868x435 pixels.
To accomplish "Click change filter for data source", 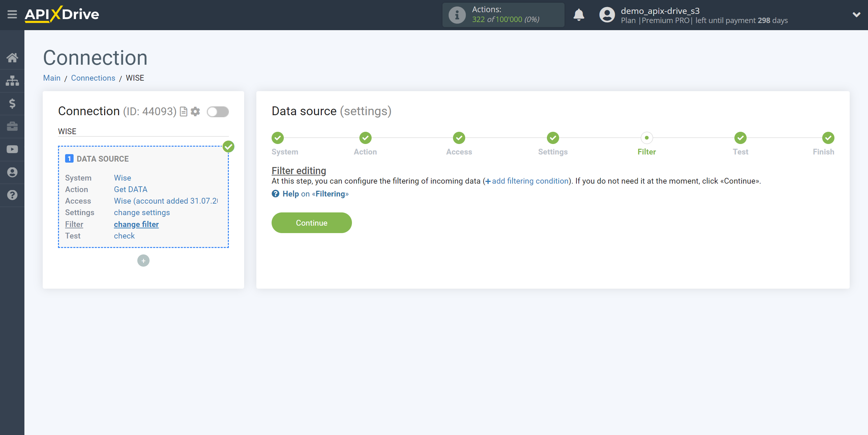I will click(136, 224).
